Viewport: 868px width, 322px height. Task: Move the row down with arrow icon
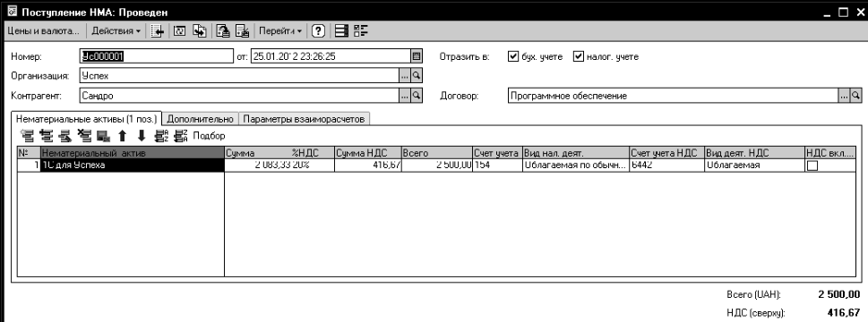pos(142,135)
